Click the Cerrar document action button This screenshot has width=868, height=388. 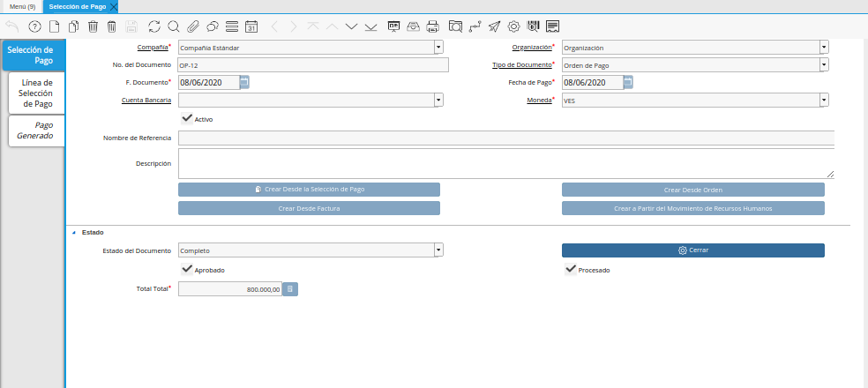point(693,250)
